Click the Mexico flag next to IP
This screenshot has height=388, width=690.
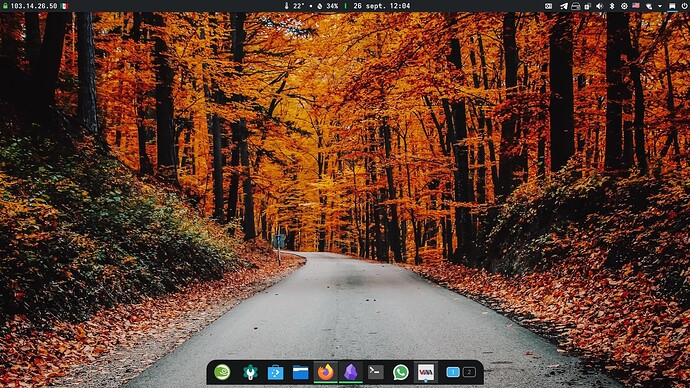point(64,6)
